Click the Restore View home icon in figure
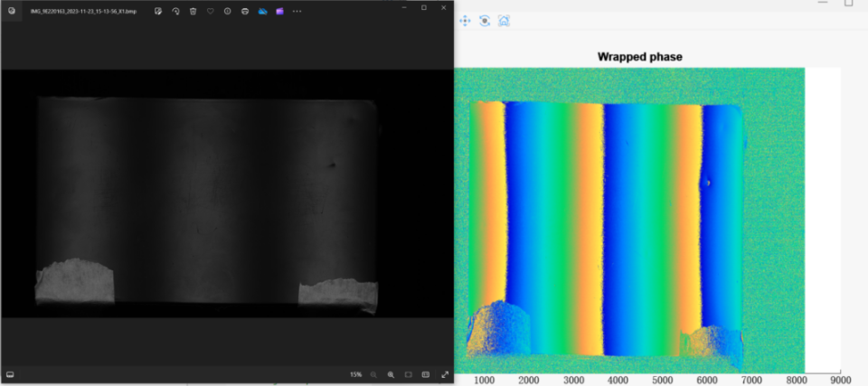Image resolution: width=868 pixels, height=386 pixels. pos(504,21)
